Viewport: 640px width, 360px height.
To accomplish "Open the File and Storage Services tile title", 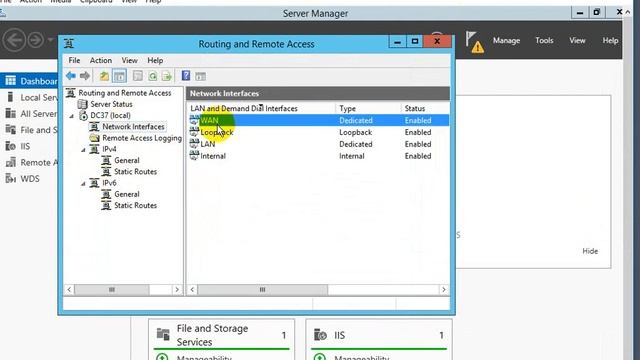I will coord(212,335).
